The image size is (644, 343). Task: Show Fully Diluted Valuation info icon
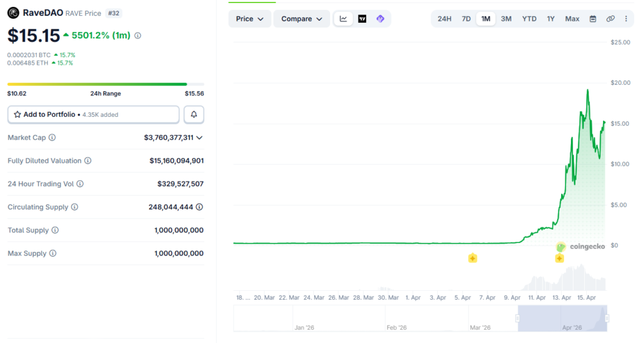pos(88,160)
